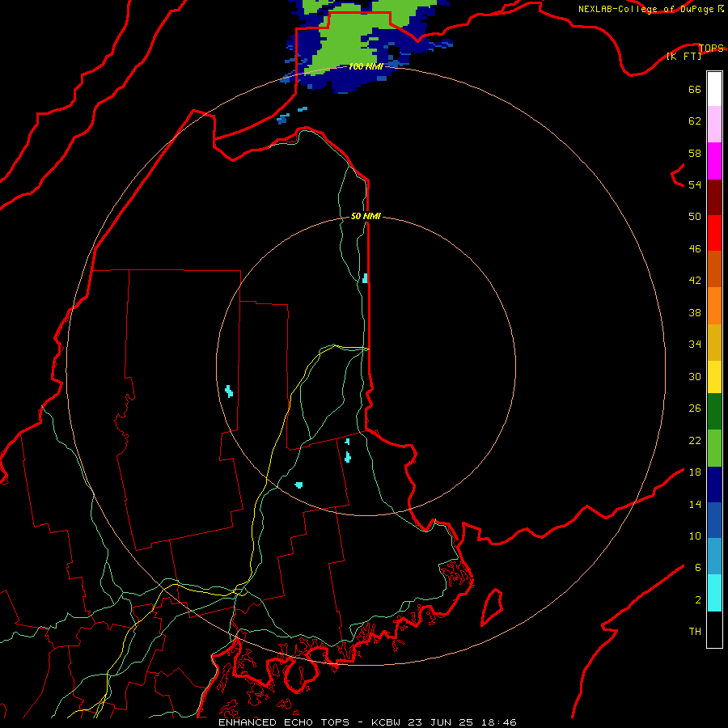728x728 pixels.
Task: Click the legend value "58"
Action: [695, 153]
